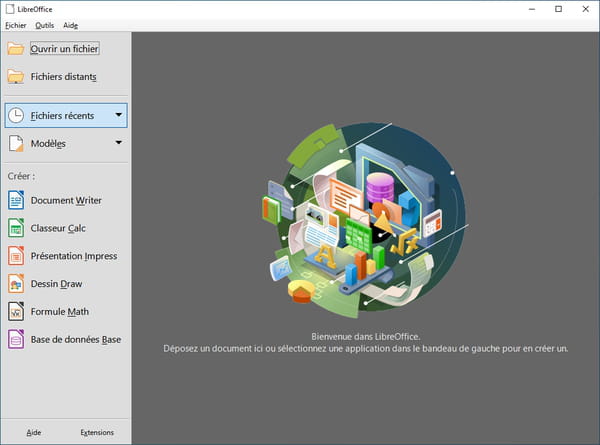600x445 pixels.
Task: Click the LibreOffice document icon in title bar
Action: 10,9
